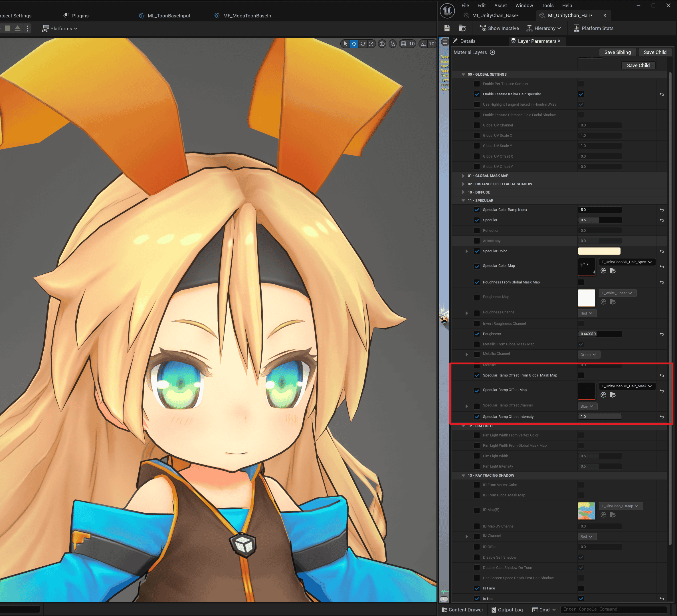The image size is (677, 616).
Task: Open the viewport hamburger options menu
Action: [x=444, y=42]
